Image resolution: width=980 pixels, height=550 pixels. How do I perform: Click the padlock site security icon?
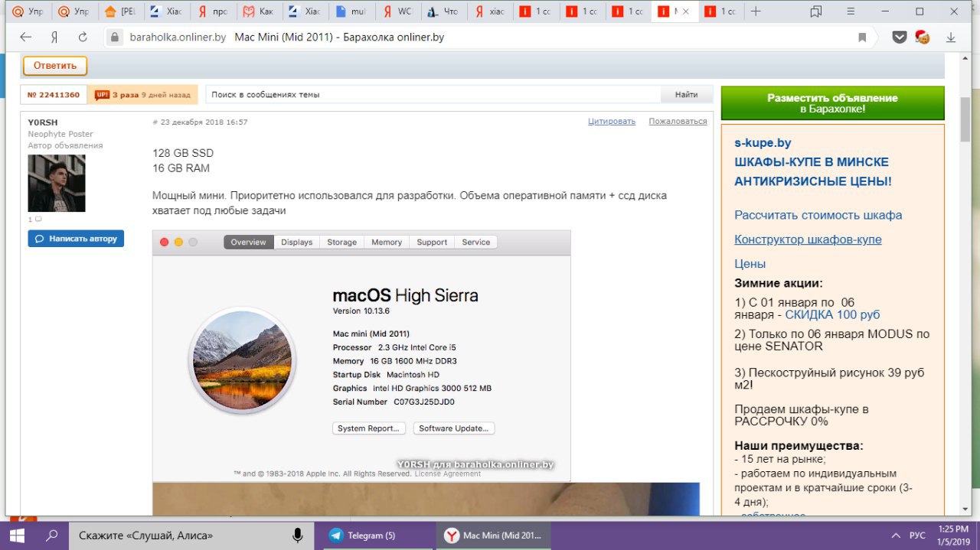tap(114, 37)
